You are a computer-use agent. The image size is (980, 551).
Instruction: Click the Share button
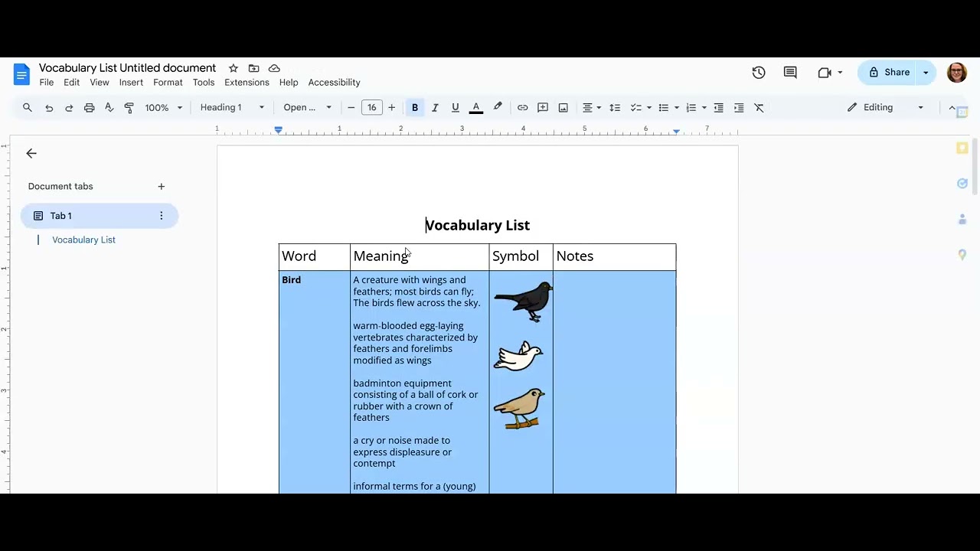888,73
